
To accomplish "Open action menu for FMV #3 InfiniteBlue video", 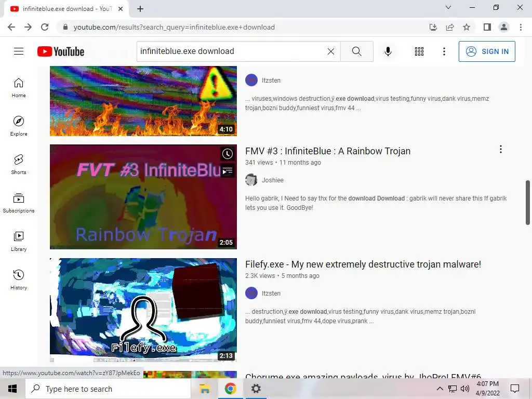I will click(500, 149).
